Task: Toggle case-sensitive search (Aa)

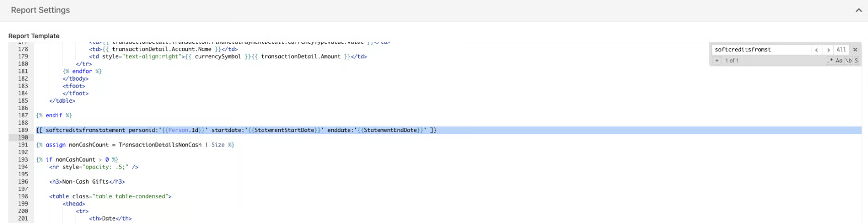Action: tap(839, 60)
